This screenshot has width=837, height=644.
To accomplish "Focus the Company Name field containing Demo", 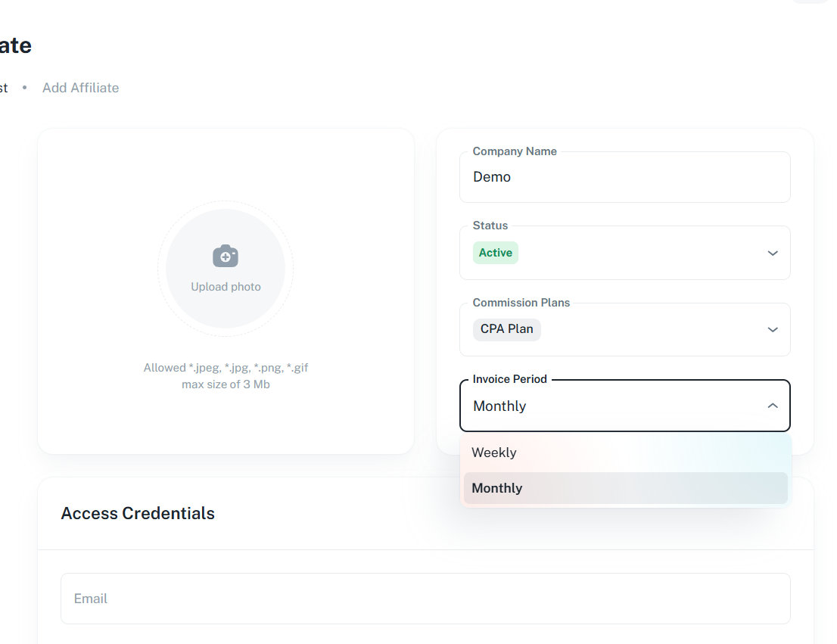I will pos(624,177).
